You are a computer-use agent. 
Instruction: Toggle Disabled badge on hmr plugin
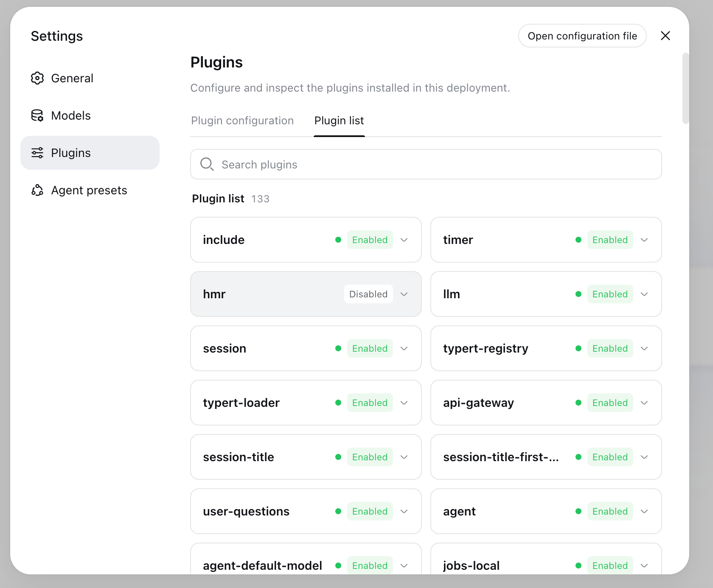coord(368,294)
